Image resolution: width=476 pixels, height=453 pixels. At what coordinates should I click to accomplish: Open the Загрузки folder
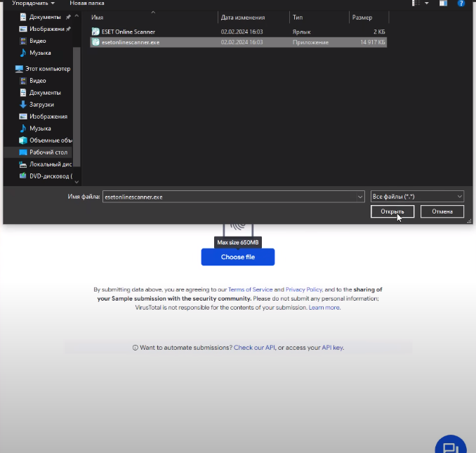click(x=37, y=105)
